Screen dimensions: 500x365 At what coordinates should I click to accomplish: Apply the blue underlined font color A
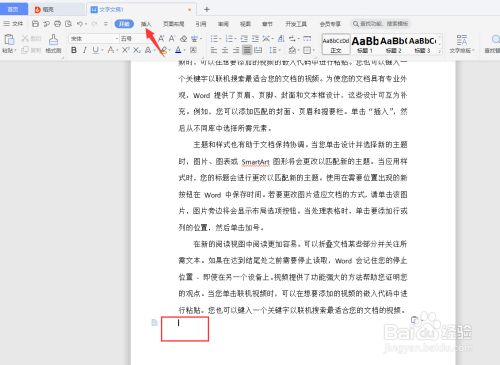[178, 50]
